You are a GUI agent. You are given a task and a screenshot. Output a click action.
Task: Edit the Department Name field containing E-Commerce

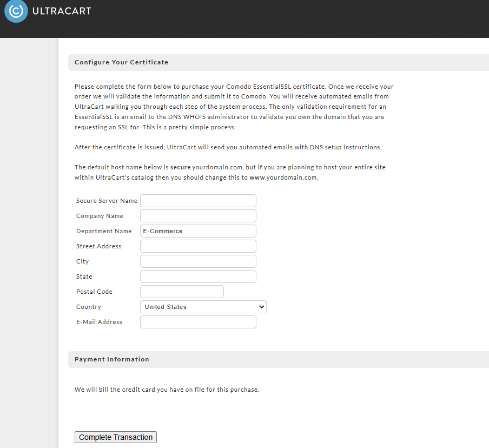pyautogui.click(x=198, y=231)
